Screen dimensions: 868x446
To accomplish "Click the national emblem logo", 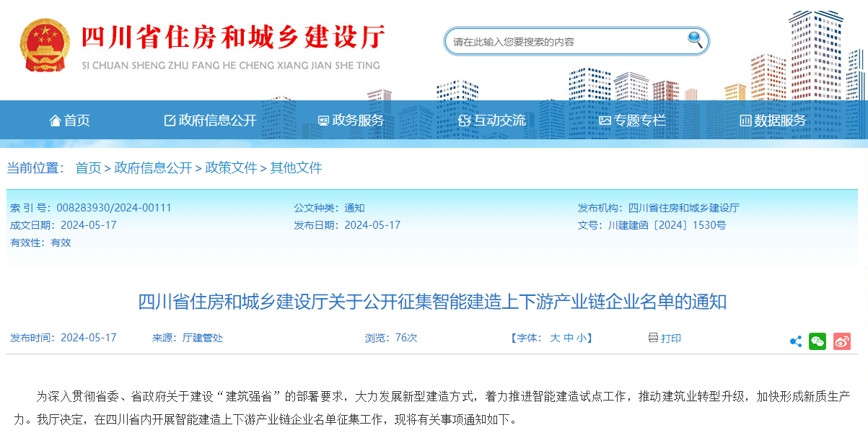I will point(45,45).
